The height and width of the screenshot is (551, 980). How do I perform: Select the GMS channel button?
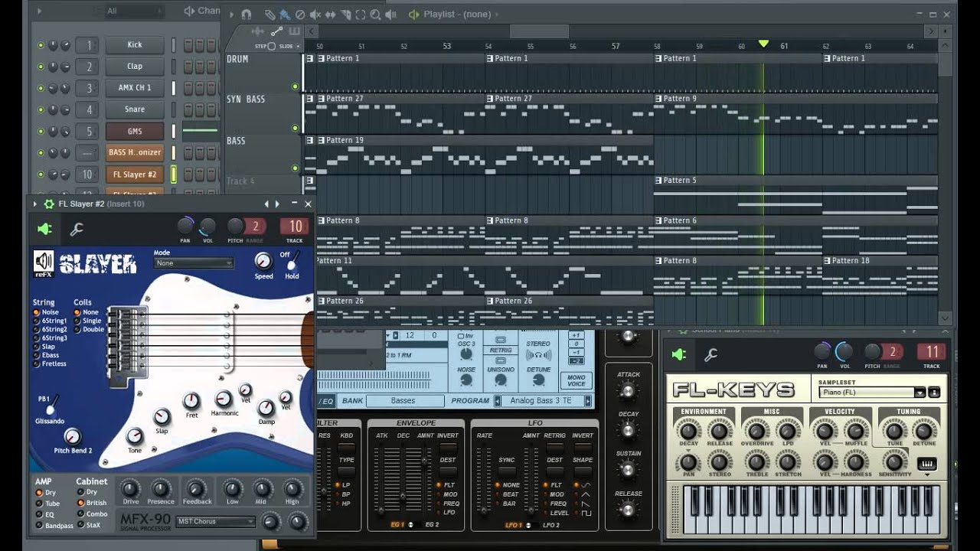point(135,132)
